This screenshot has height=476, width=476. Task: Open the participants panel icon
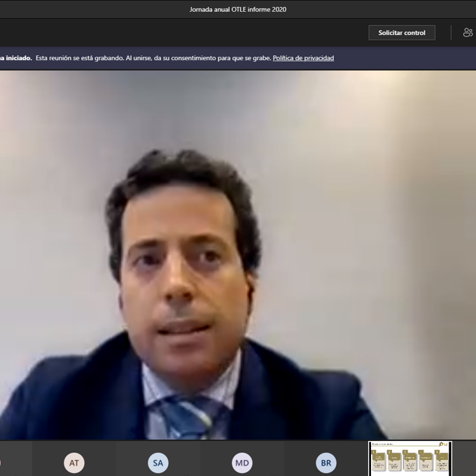[x=468, y=33]
